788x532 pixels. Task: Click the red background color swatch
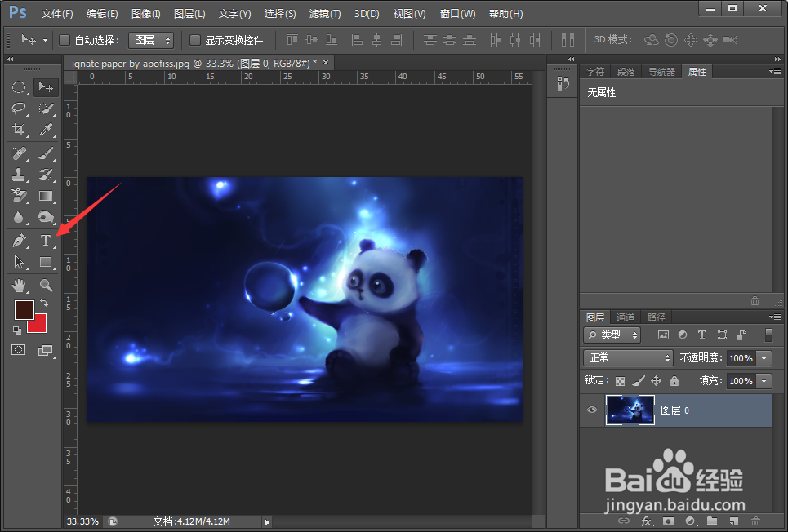(x=39, y=326)
